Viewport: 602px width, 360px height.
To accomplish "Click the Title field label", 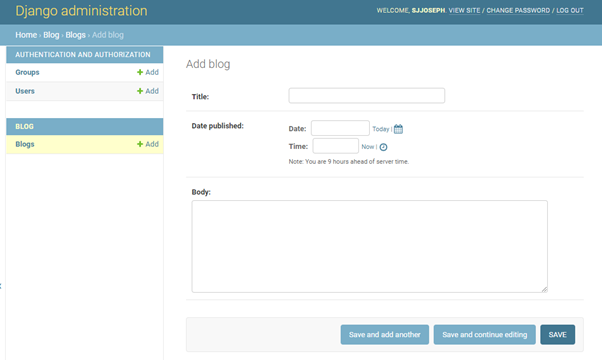I will coord(200,97).
